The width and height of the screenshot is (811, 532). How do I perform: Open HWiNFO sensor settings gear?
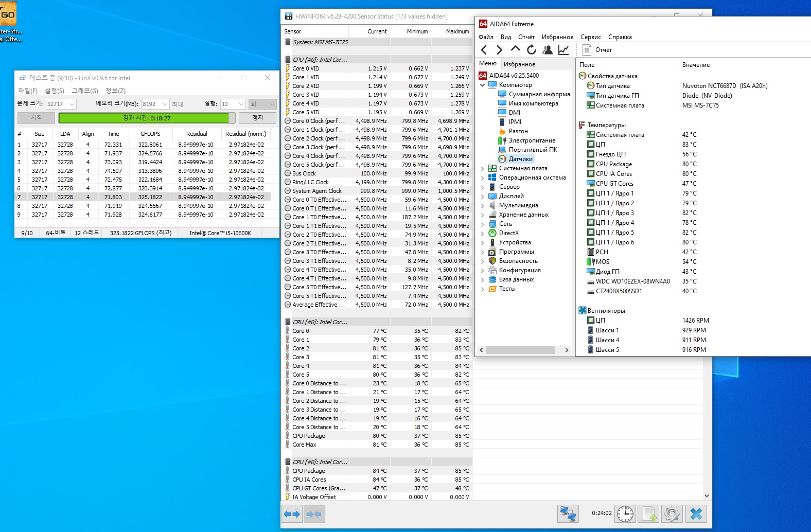click(x=672, y=514)
